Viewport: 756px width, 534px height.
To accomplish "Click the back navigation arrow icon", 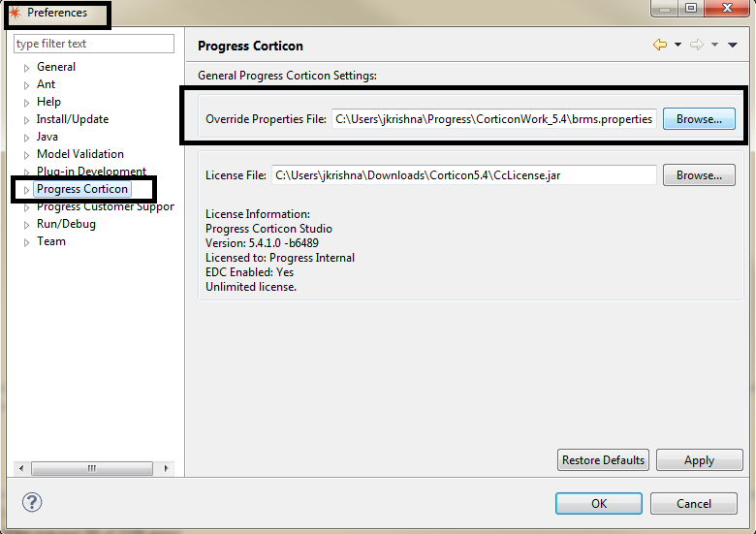I will 660,45.
